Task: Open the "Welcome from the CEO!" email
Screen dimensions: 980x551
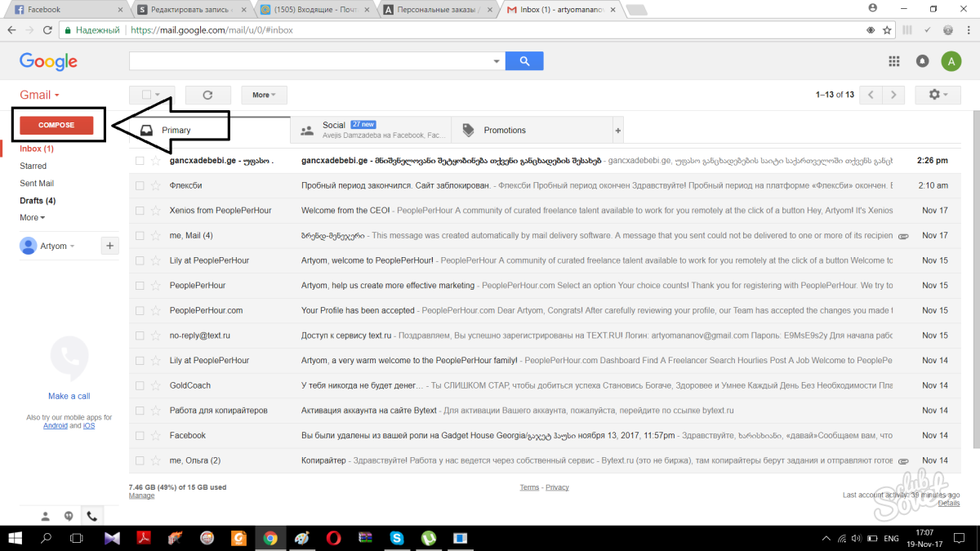Action: [x=345, y=211]
